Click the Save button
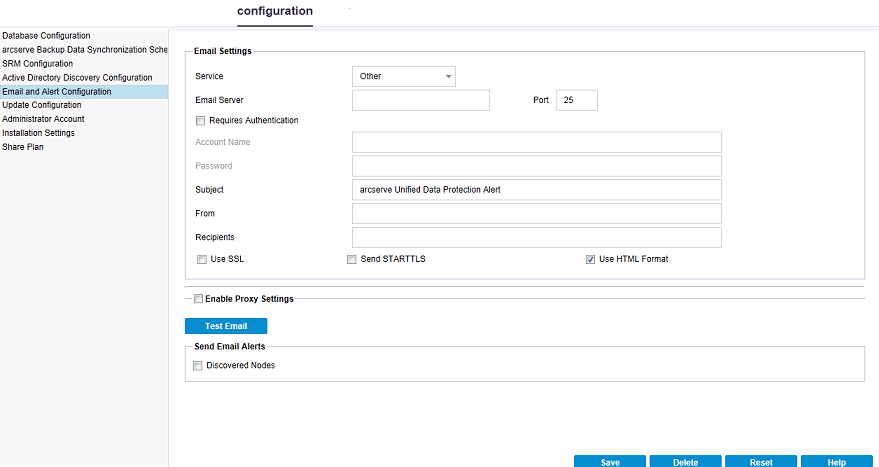 click(x=609, y=461)
